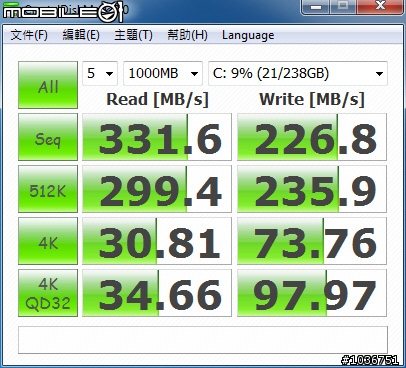Minimize the benchmark window
Screen dimensions: 406x368
(x=315, y=7)
